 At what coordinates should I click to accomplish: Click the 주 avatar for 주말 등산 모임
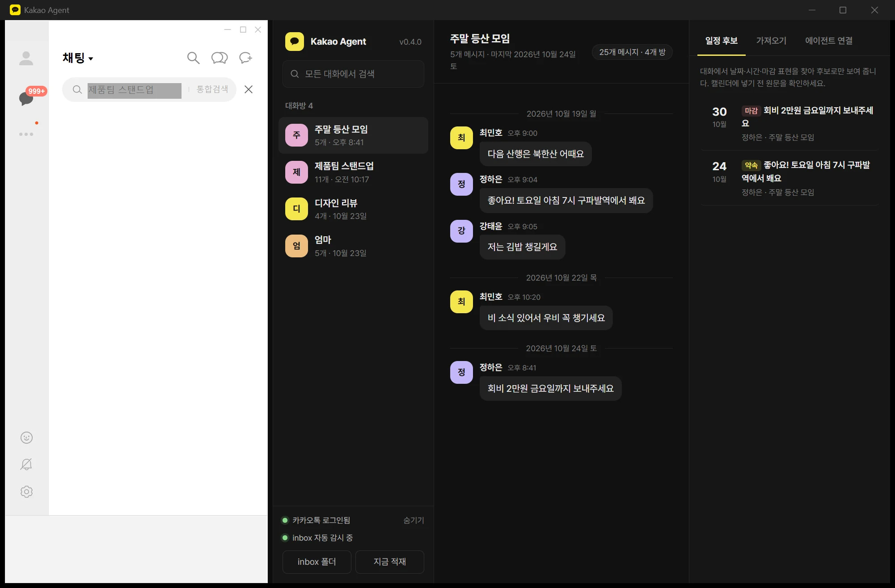point(296,135)
